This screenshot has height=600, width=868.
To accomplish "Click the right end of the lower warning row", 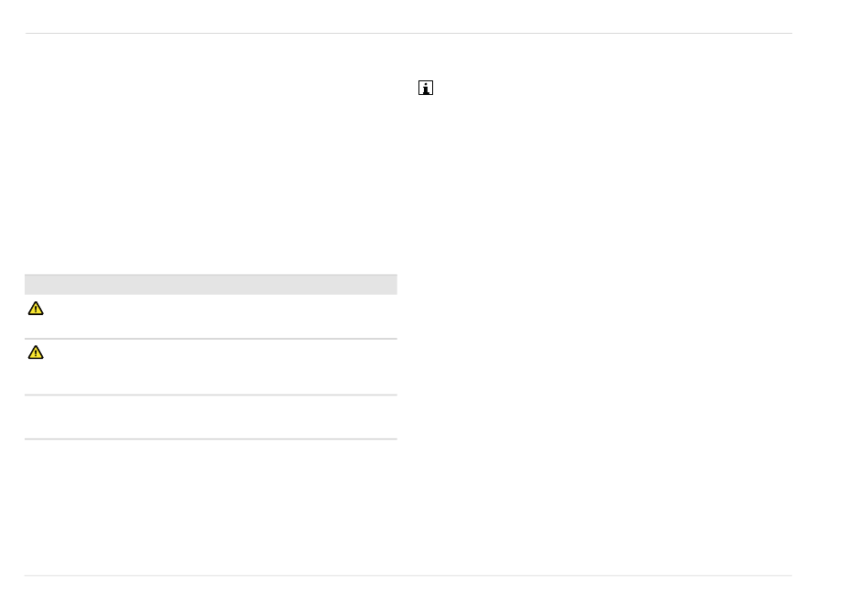I will (x=384, y=366).
